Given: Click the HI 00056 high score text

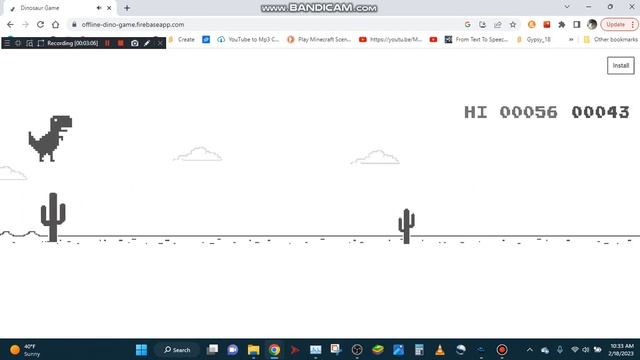Looking at the screenshot, I should (x=511, y=112).
